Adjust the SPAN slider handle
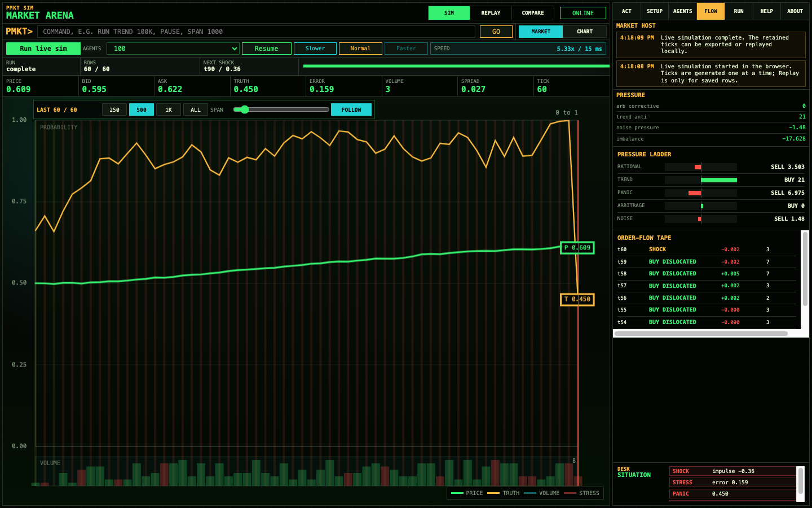This screenshot has width=812, height=508. click(x=245, y=110)
